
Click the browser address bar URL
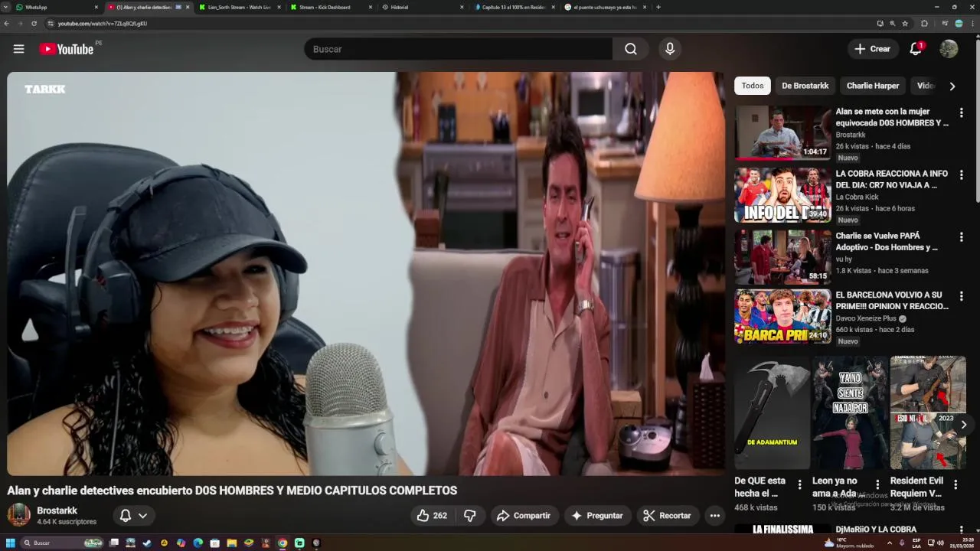point(103,24)
